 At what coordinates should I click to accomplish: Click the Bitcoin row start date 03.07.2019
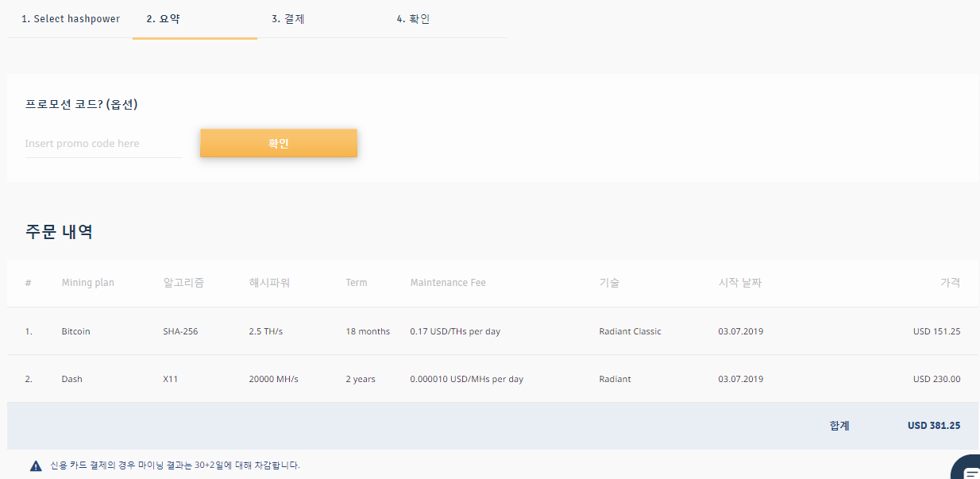pyautogui.click(x=741, y=331)
